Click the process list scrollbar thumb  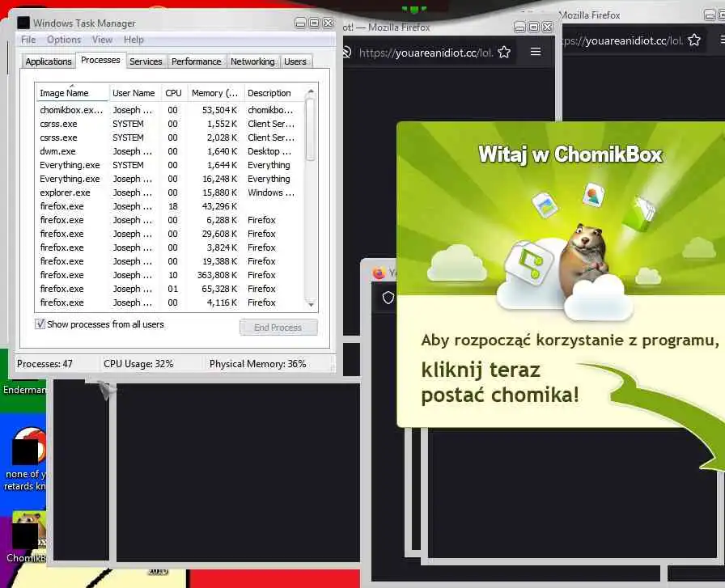tap(311, 130)
